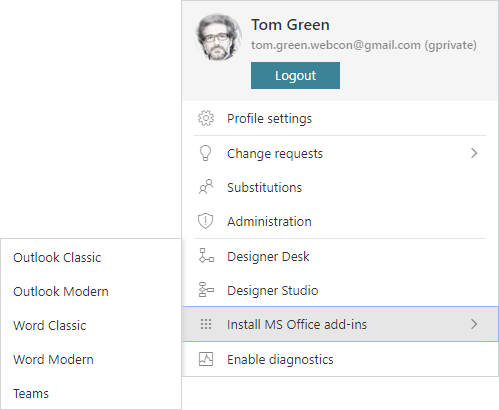Click the shield icon for Administration
The image size is (499, 410).
tap(206, 221)
